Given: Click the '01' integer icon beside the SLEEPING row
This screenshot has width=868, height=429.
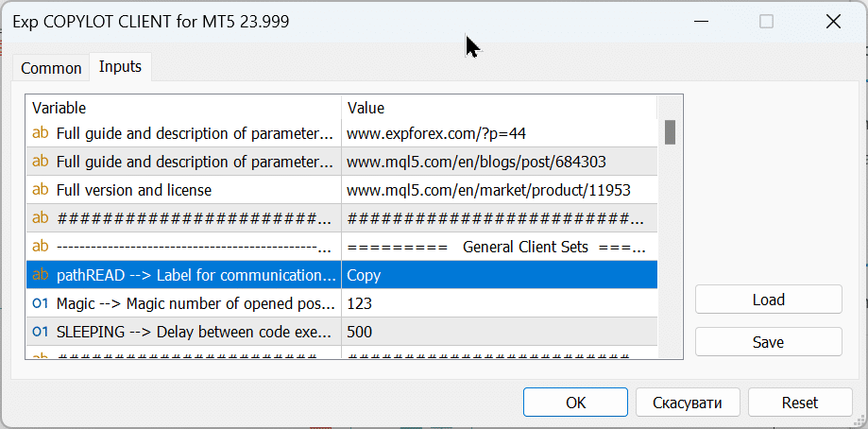Looking at the screenshot, I should pyautogui.click(x=41, y=332).
